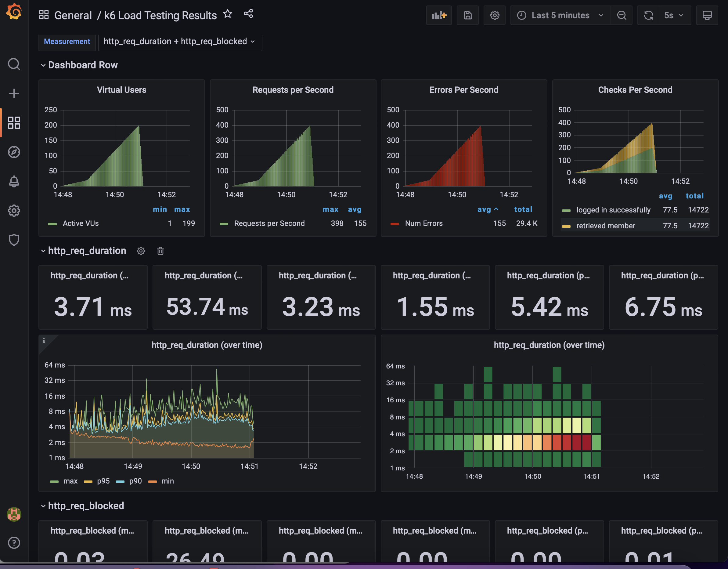The image size is (728, 569).
Task: Delete the http_req_duration row with trash icon
Action: pos(160,251)
